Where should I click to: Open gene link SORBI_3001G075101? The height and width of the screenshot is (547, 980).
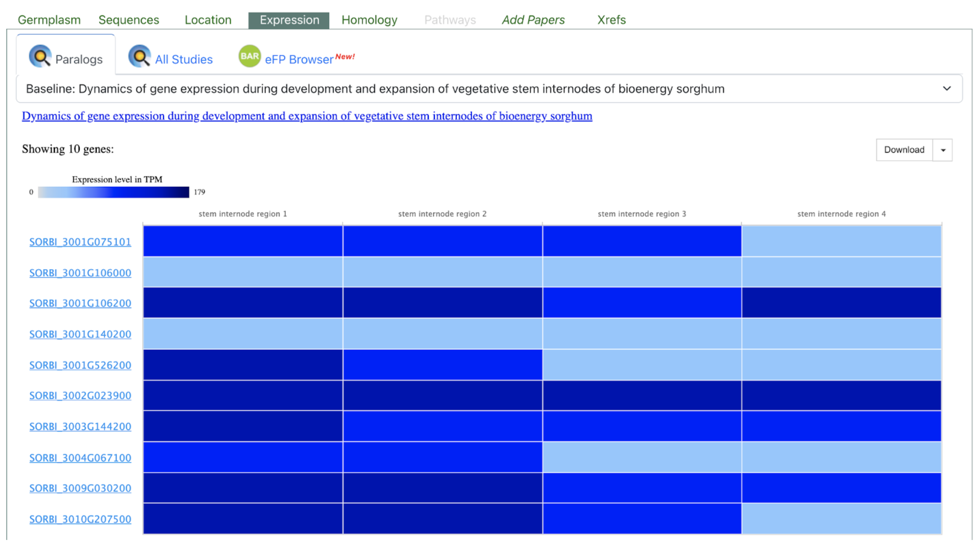point(80,242)
